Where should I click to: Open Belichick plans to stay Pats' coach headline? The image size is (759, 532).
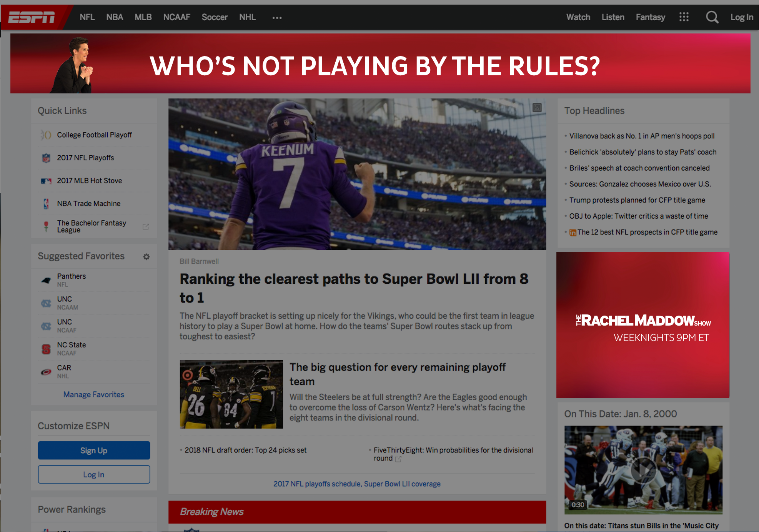(x=643, y=152)
